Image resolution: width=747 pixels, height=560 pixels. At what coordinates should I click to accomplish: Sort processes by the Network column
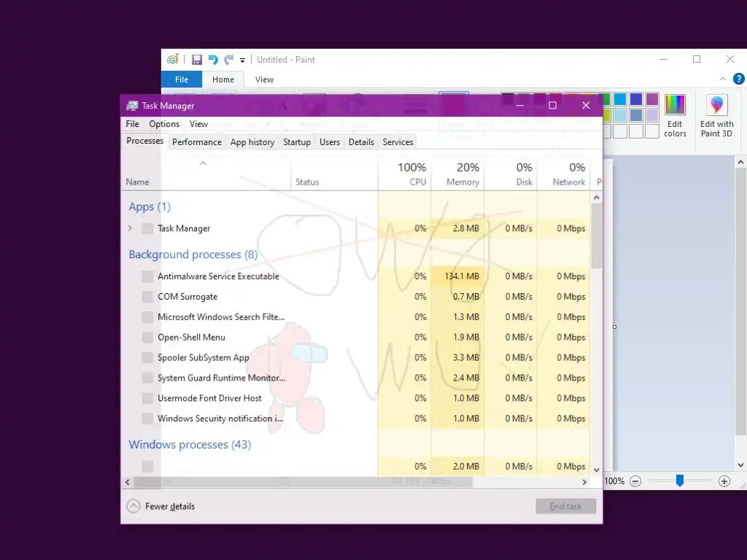564,174
